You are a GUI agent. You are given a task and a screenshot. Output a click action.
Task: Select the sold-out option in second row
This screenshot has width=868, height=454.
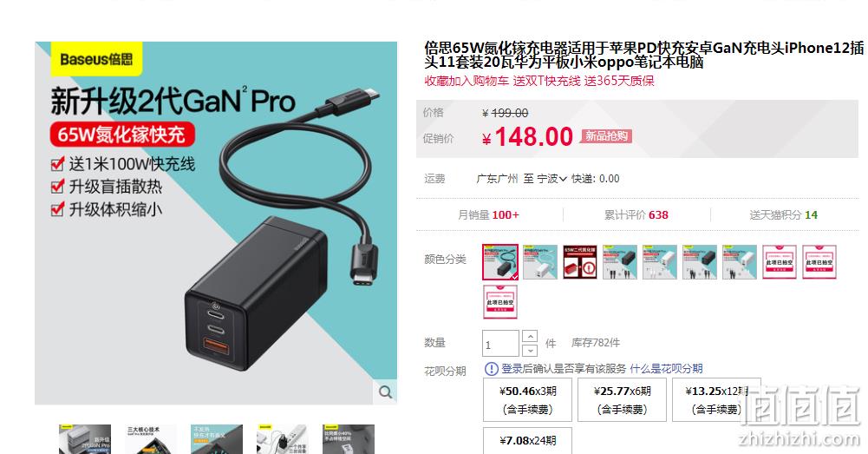coord(500,301)
